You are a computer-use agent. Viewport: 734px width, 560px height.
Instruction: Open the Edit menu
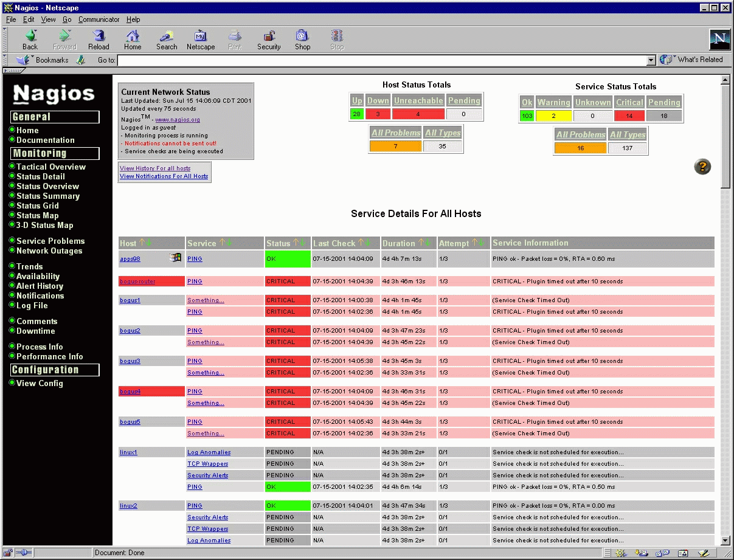(29, 19)
